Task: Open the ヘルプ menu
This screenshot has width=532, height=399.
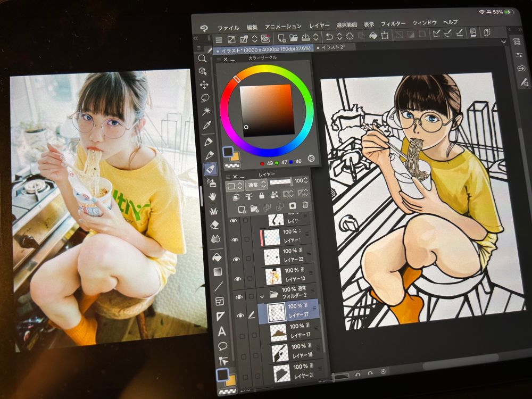Action: coord(451,22)
